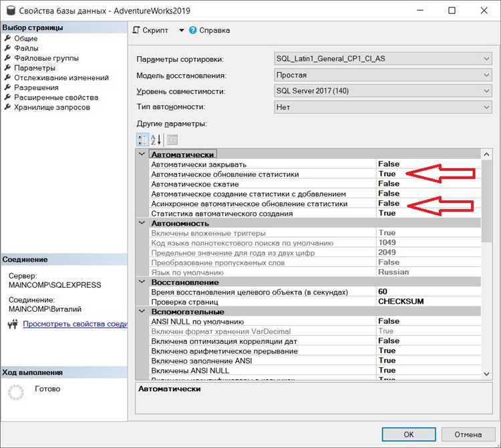501x448 pixels.
Task: Switch property grid to categorized view
Action: coord(142,140)
